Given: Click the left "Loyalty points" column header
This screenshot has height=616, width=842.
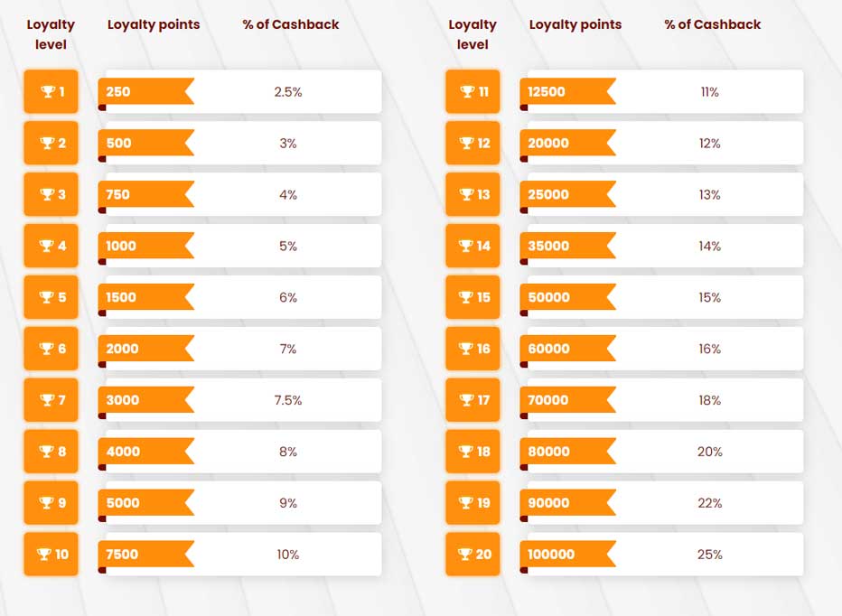Looking at the screenshot, I should pos(154,24).
